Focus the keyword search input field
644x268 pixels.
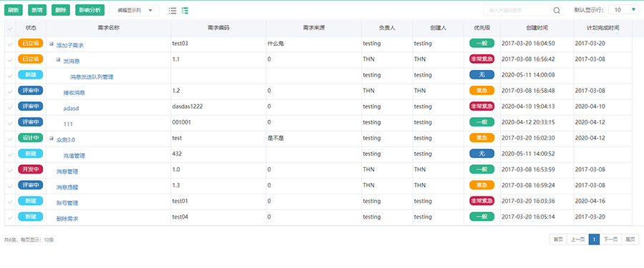(x=518, y=10)
